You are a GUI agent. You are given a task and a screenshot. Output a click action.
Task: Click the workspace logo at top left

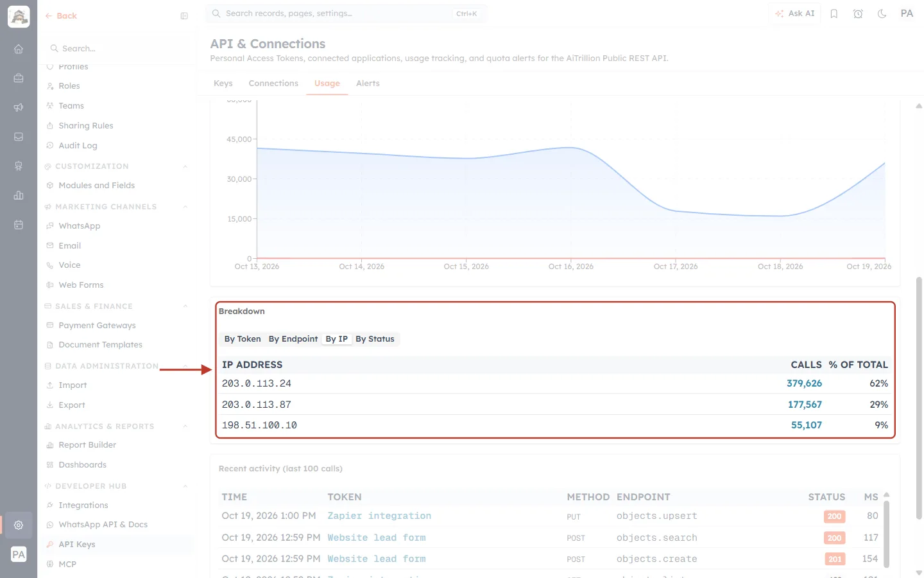click(x=19, y=17)
